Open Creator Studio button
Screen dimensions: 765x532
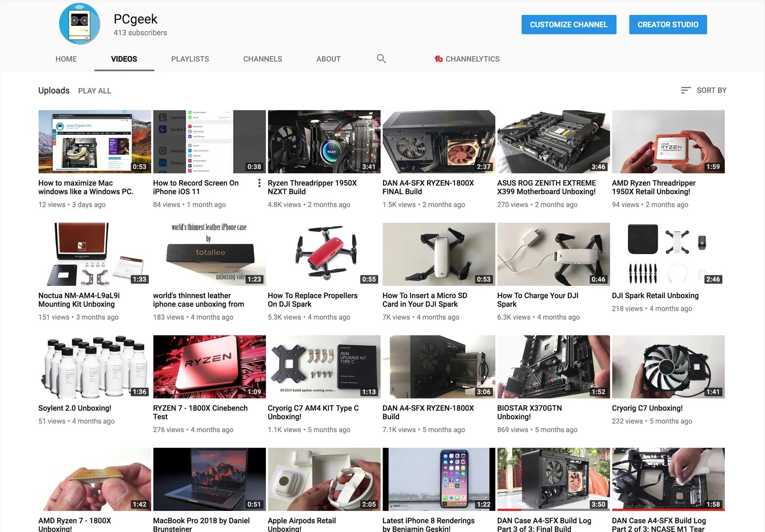pyautogui.click(x=668, y=24)
